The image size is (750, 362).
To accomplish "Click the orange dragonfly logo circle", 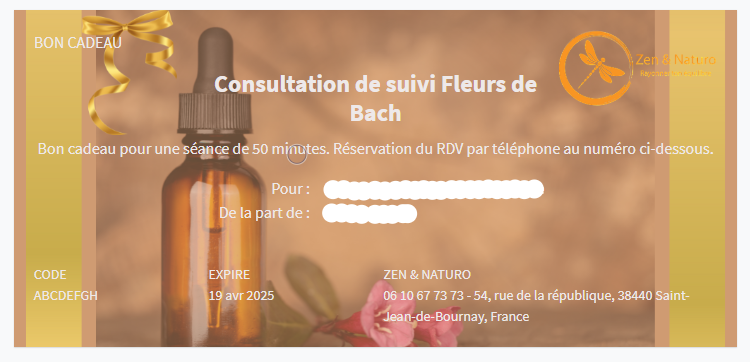I will 596,68.
